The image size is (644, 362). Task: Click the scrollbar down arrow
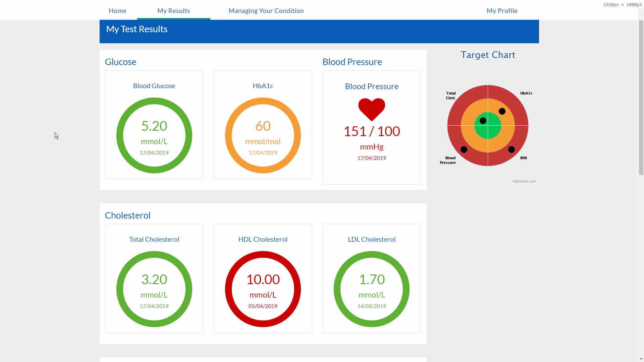[641, 359]
